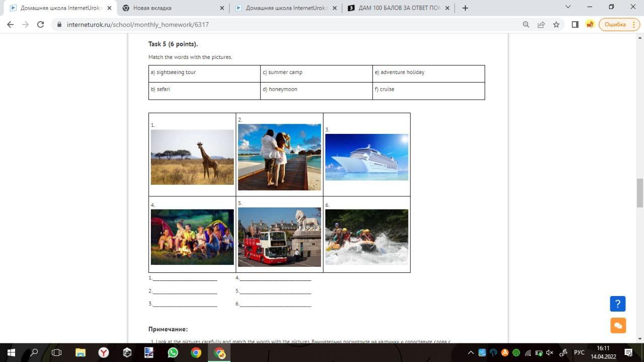The image size is (644, 362).
Task: Open a new tab with plus button
Action: click(x=465, y=8)
